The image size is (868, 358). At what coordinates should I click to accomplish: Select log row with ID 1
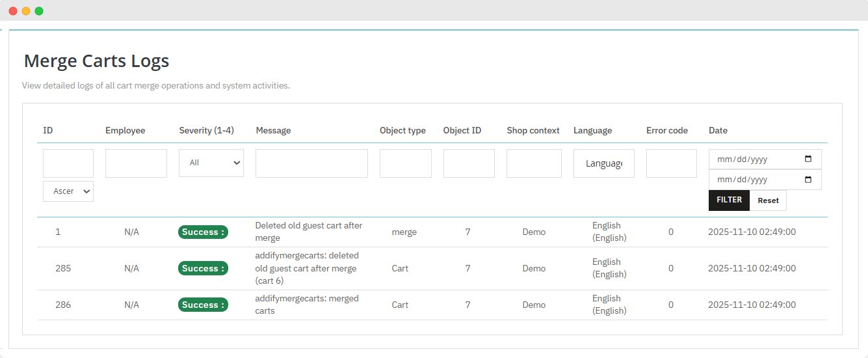[58, 232]
